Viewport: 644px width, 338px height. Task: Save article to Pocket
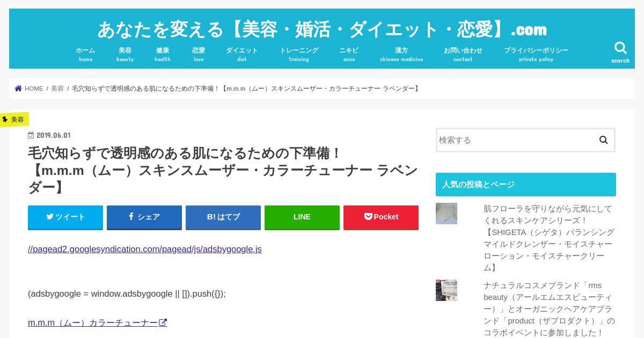pos(381,217)
